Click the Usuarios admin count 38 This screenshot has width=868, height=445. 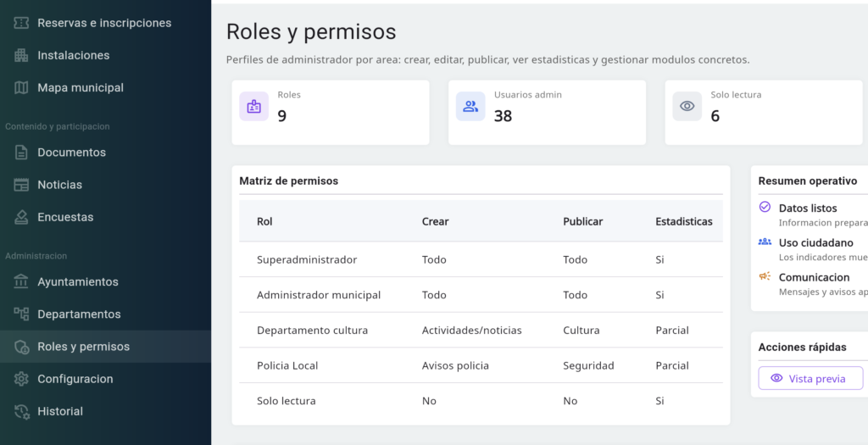click(x=503, y=116)
